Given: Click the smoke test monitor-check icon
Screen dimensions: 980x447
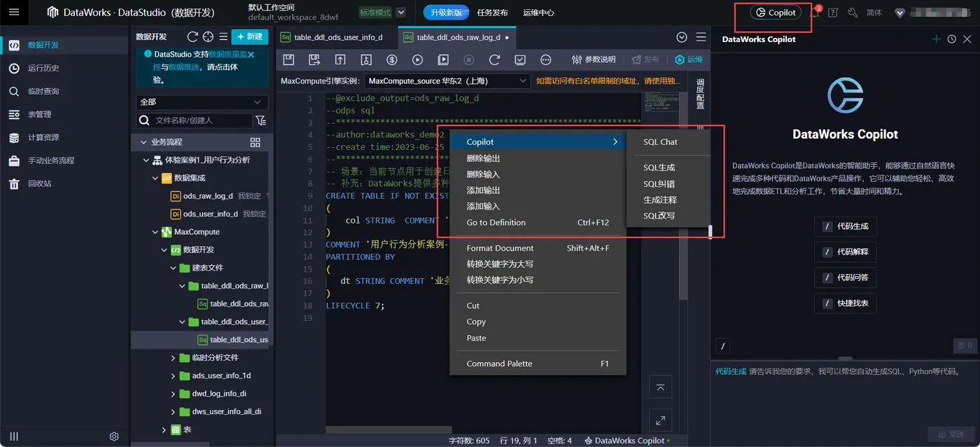Looking at the screenshot, I should (520, 60).
